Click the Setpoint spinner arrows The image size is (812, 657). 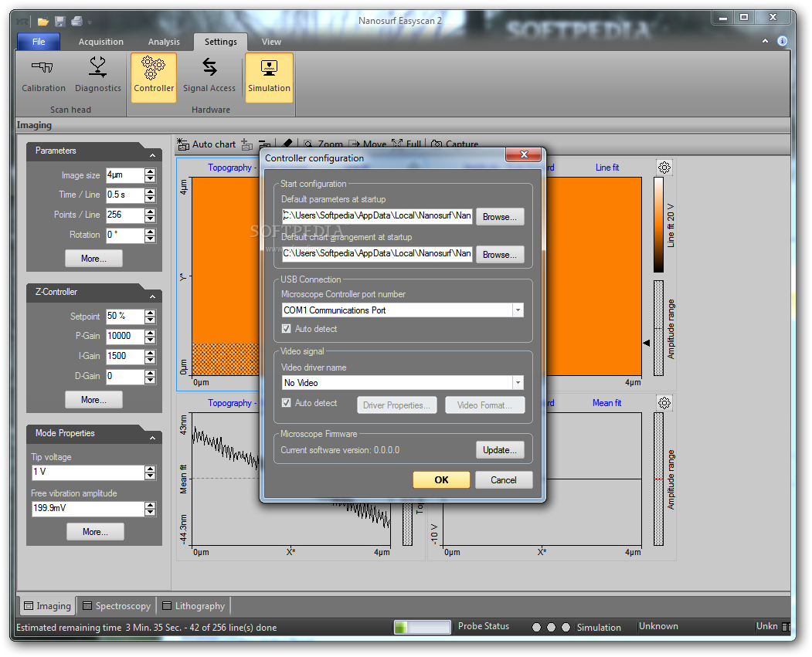click(150, 317)
